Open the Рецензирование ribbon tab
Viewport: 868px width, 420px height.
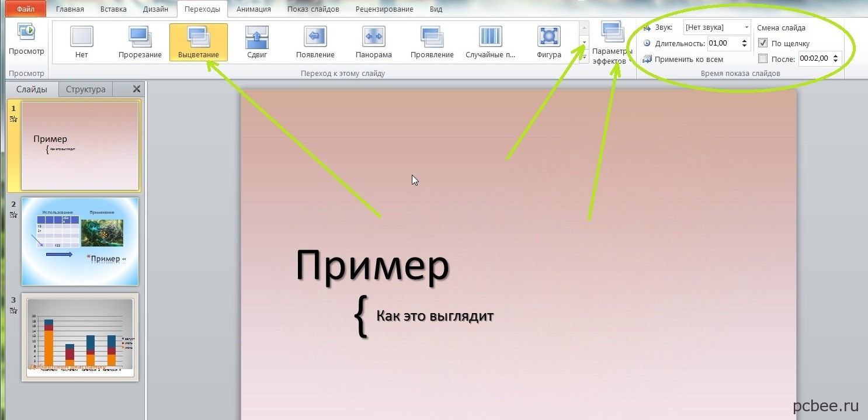[x=384, y=9]
